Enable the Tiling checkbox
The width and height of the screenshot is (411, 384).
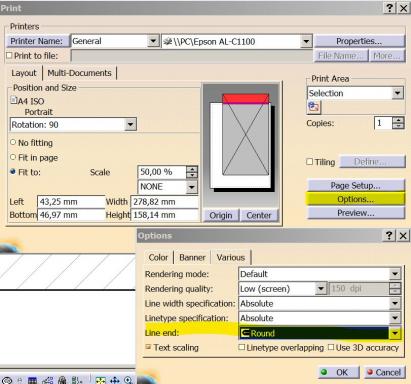coord(309,162)
